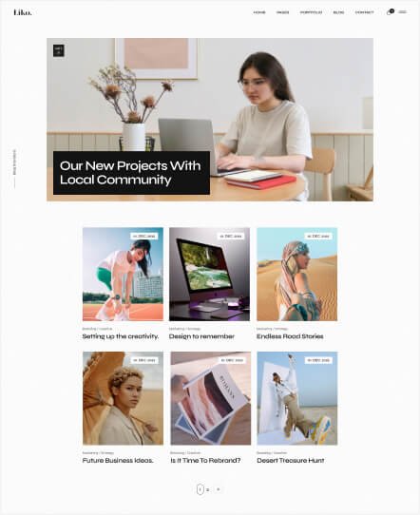This screenshot has width=420, height=515.
Task: Open 'Future Business Ideas.' article
Action: coord(118,461)
